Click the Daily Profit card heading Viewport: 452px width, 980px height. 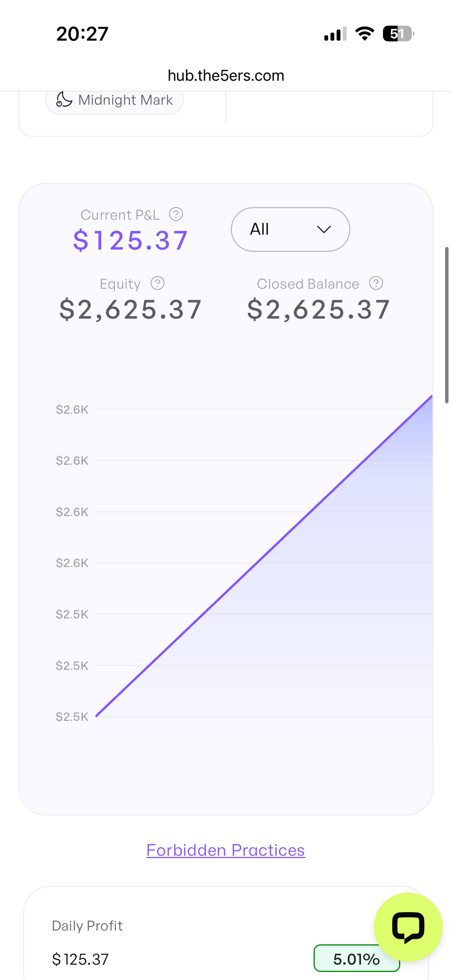(x=87, y=926)
